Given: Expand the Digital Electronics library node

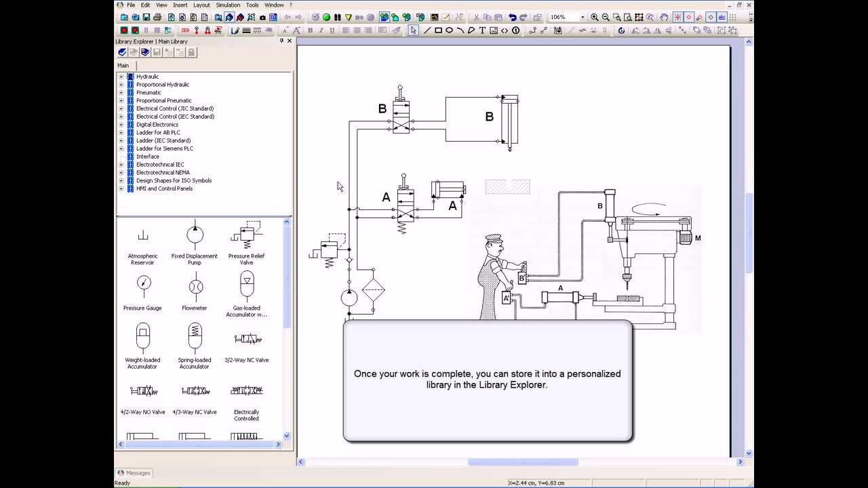Looking at the screenshot, I should (121, 125).
